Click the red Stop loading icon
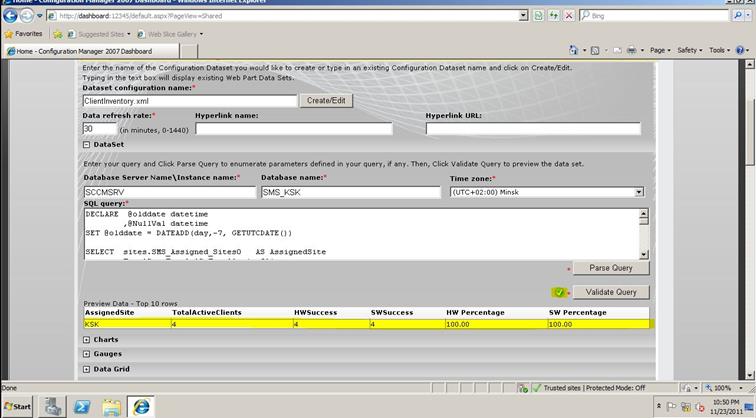The width and height of the screenshot is (756, 418). tap(569, 16)
